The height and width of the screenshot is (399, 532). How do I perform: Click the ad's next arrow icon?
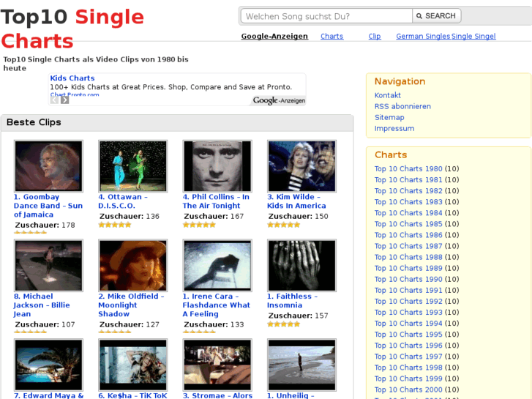pos(65,100)
